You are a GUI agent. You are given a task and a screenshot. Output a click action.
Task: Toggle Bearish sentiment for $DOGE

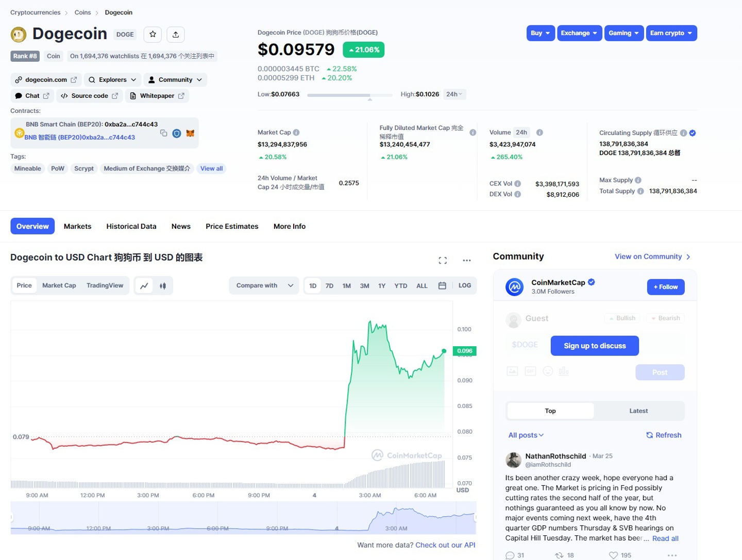coord(665,318)
